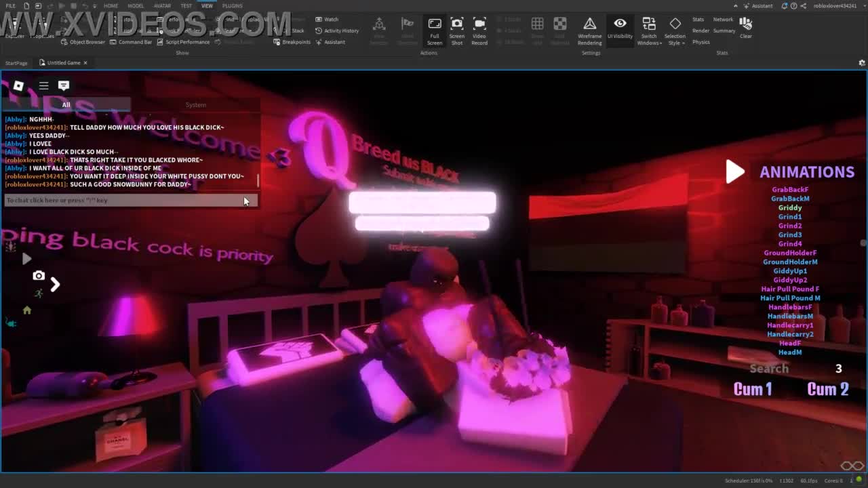The image size is (868, 488).
Task: Open the FILE menu
Action: point(11,5)
